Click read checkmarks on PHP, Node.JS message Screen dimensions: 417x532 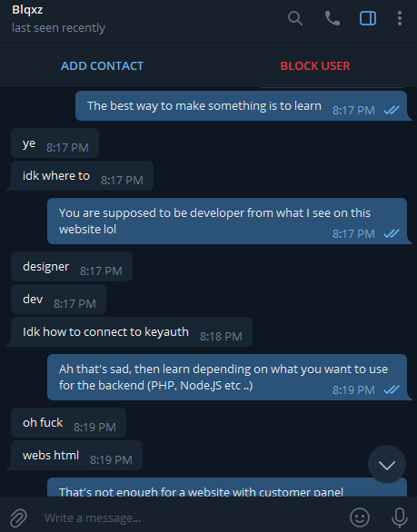(x=392, y=389)
